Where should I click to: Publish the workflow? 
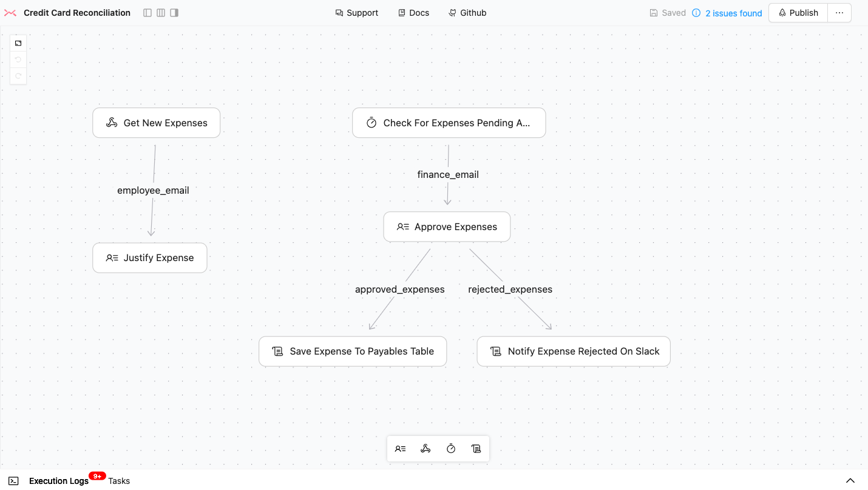(x=798, y=13)
